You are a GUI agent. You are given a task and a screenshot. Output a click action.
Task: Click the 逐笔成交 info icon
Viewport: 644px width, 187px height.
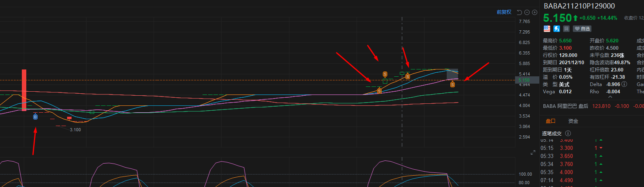pyautogui.click(x=568, y=133)
